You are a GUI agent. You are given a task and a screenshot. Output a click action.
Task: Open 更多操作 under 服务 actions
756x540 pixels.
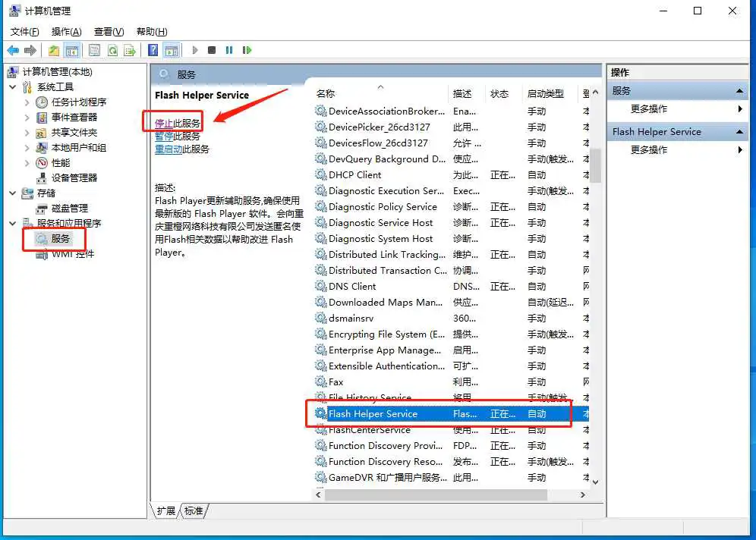649,109
